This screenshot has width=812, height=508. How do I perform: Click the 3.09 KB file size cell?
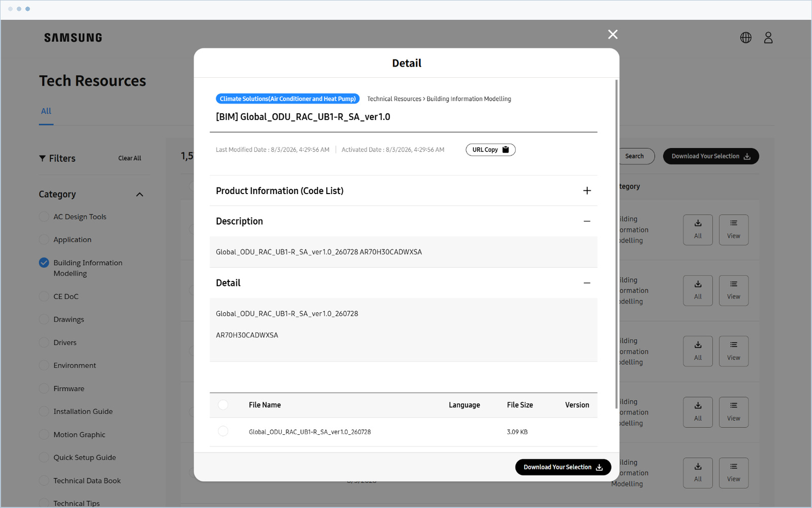pyautogui.click(x=517, y=432)
